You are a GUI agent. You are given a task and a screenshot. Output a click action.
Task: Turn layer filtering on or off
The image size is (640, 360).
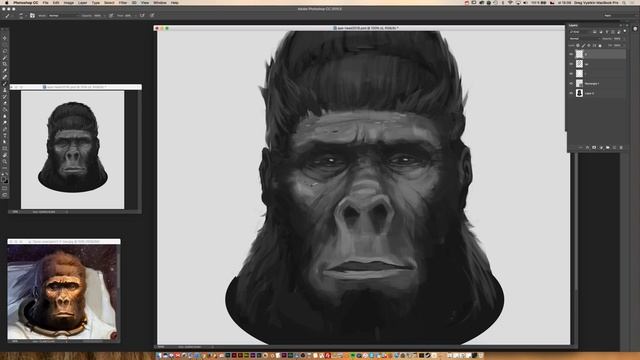[625, 31]
